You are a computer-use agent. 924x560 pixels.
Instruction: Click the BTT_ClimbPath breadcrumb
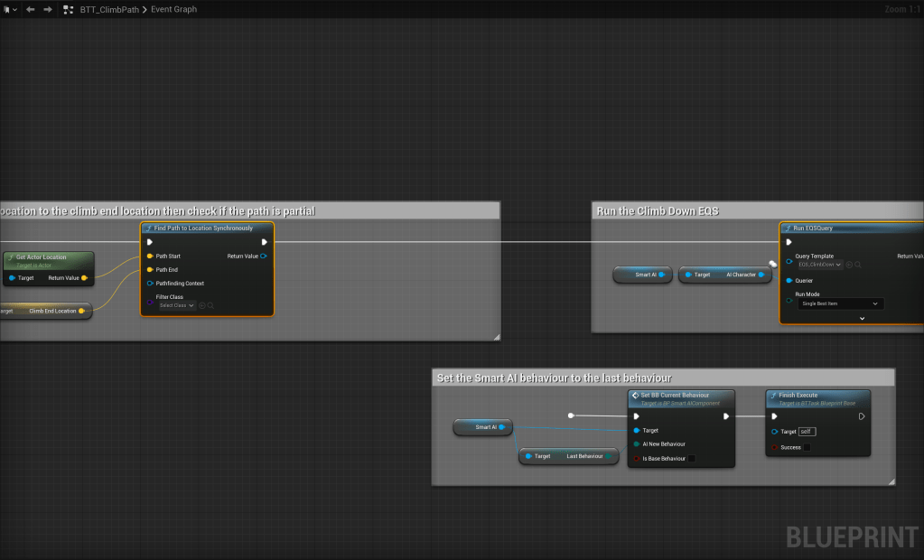tap(108, 9)
